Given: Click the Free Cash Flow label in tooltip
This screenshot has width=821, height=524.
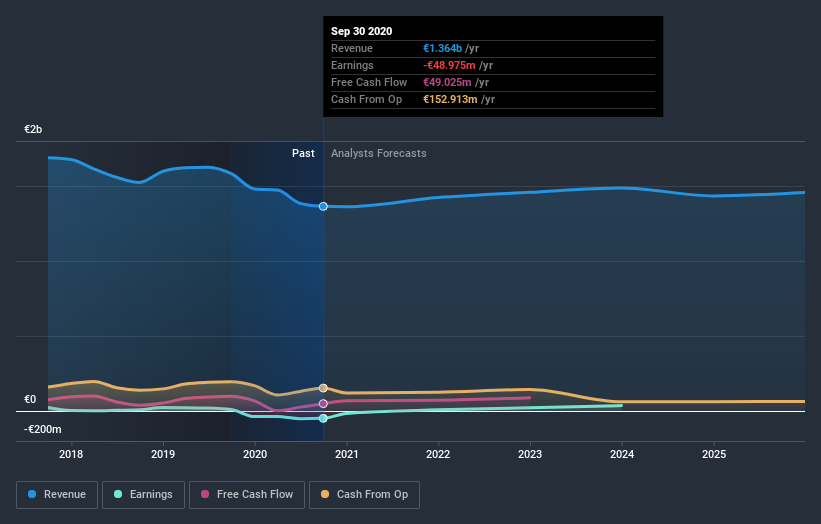Looking at the screenshot, I should click(x=369, y=82).
